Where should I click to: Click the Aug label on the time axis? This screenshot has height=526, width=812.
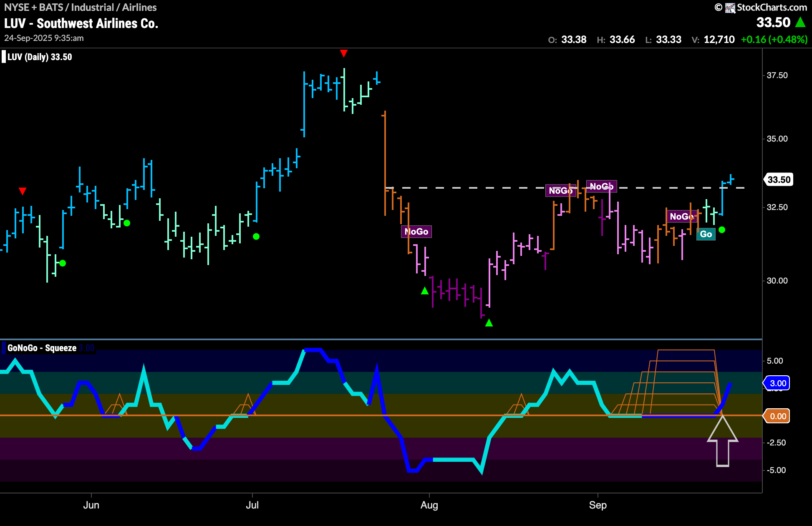pyautogui.click(x=429, y=505)
